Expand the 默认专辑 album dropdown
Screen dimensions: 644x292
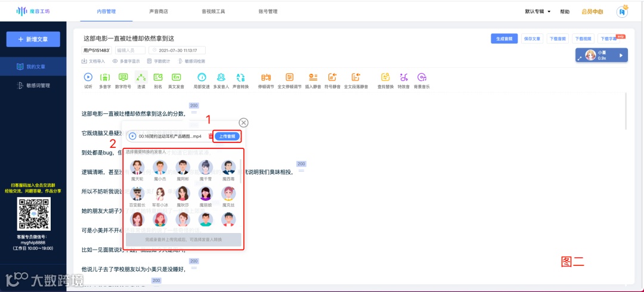[538, 11]
